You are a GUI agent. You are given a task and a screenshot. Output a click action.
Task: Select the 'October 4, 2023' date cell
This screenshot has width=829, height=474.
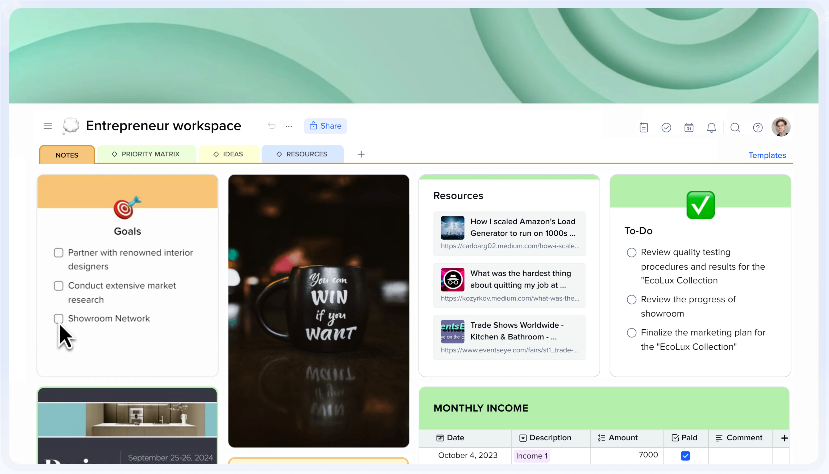pos(467,455)
